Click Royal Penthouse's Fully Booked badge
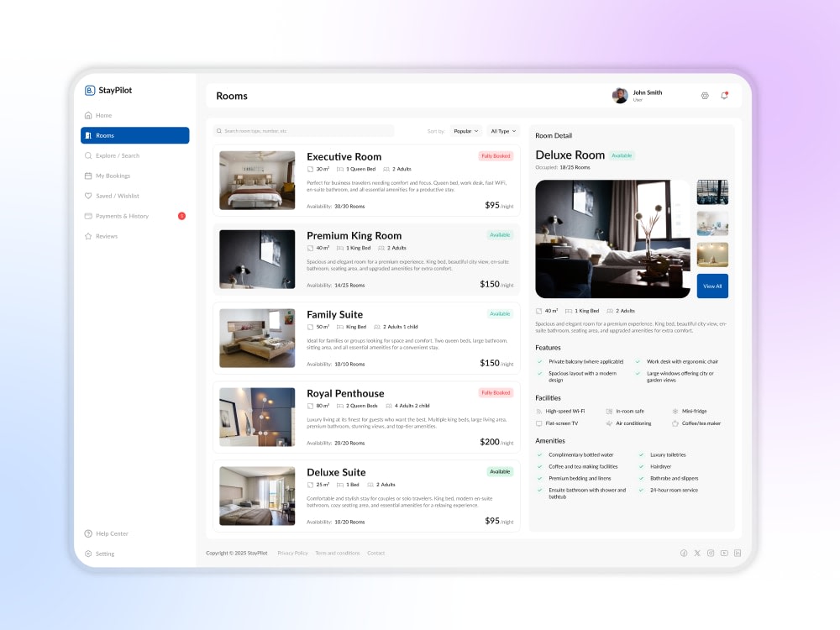 pos(496,392)
